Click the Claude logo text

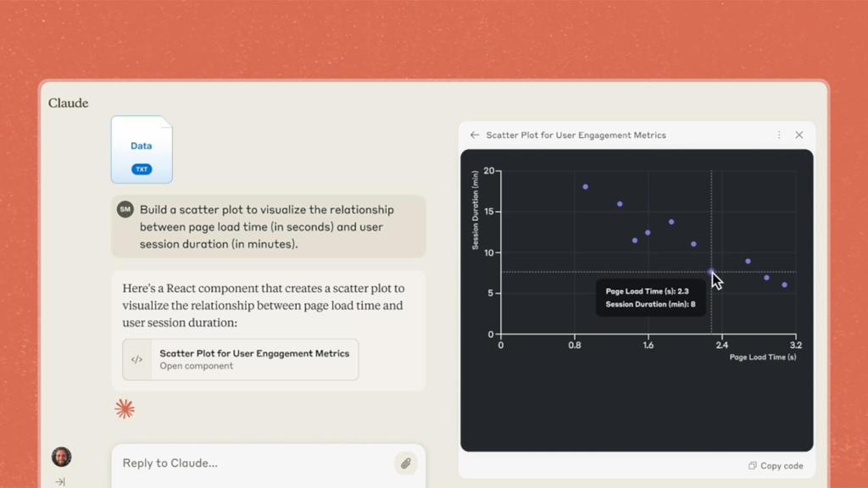68,103
